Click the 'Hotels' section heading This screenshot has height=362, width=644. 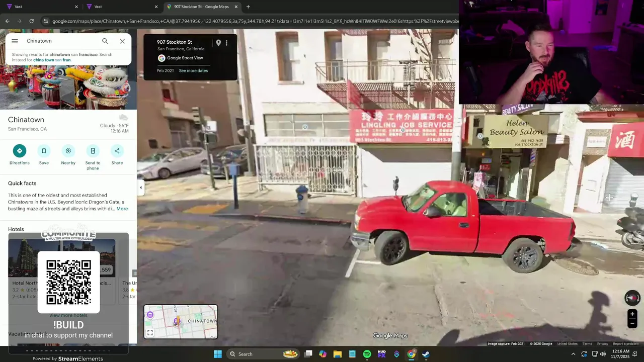click(16, 229)
